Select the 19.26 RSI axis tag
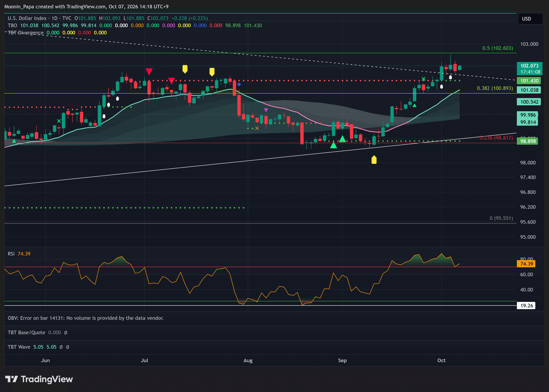 526,305
